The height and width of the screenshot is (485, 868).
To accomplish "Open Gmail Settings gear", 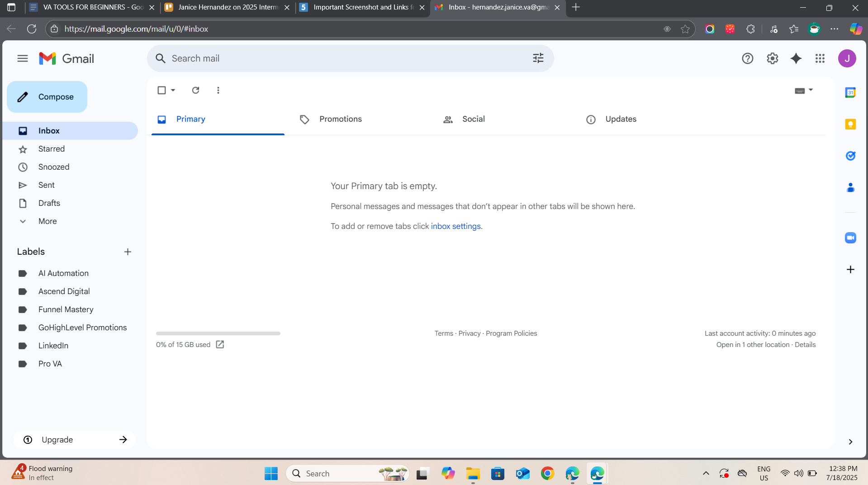I will pyautogui.click(x=772, y=58).
